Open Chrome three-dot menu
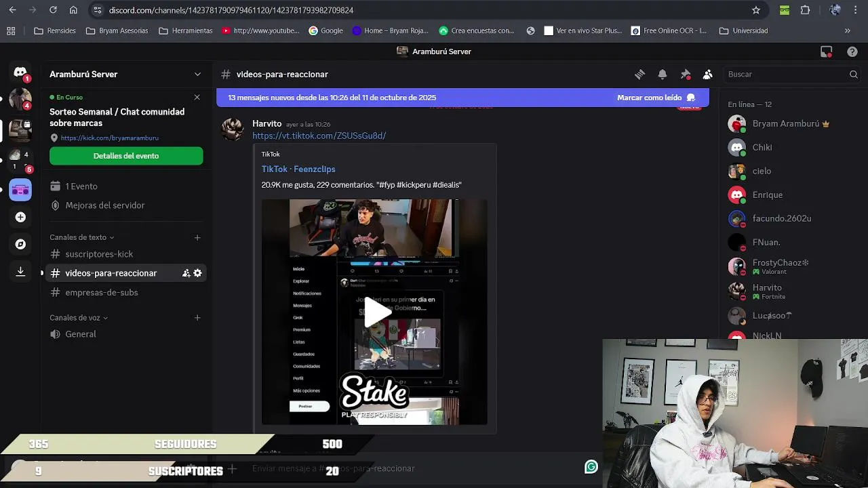 [857, 10]
